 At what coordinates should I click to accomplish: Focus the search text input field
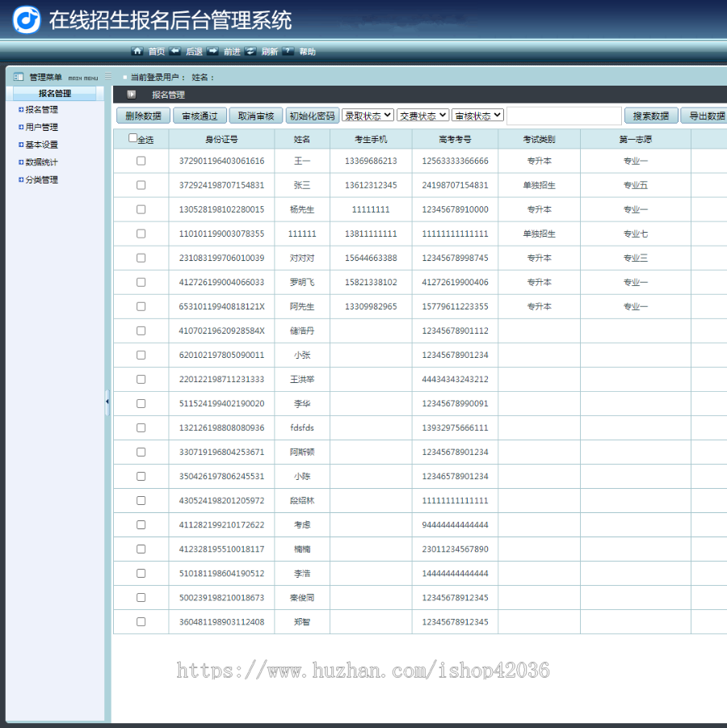(x=564, y=116)
